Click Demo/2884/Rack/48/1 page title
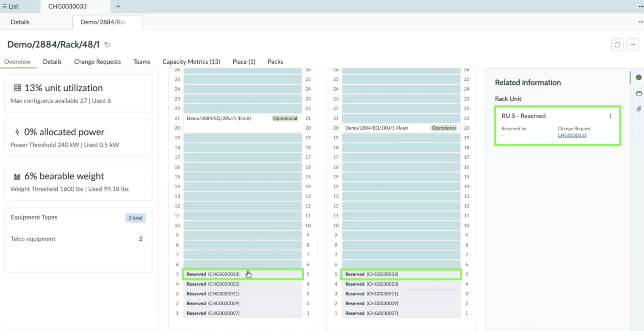 click(x=53, y=45)
